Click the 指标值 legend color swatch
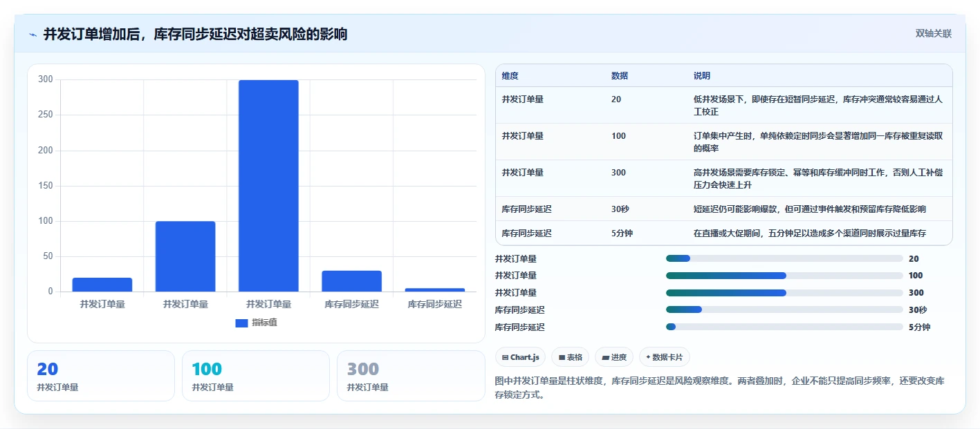 [241, 323]
